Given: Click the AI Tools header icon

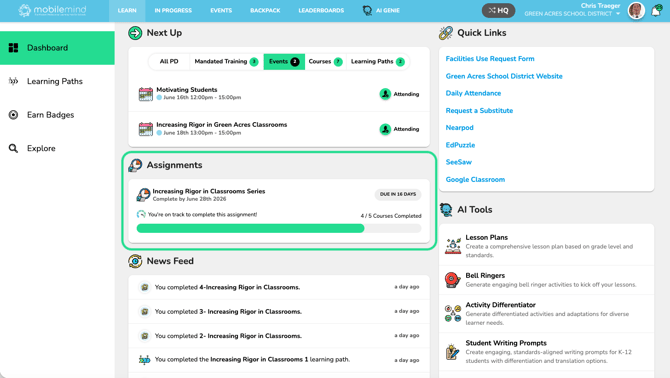Looking at the screenshot, I should point(446,210).
